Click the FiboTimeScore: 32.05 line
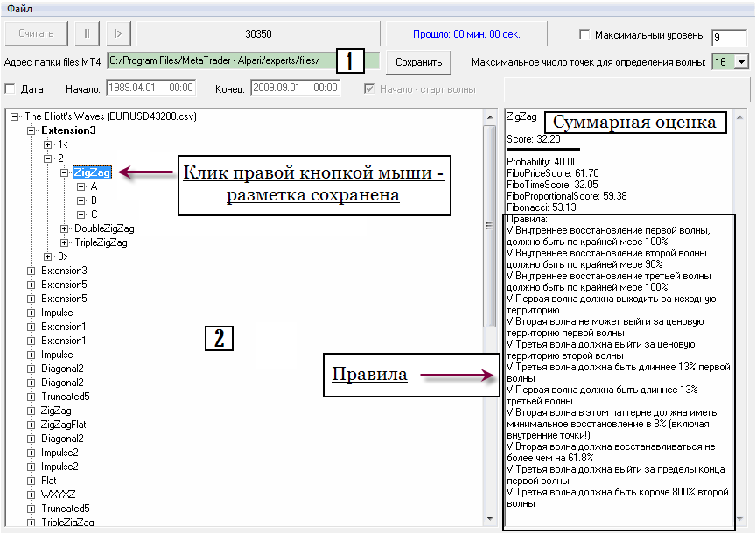 [x=552, y=185]
